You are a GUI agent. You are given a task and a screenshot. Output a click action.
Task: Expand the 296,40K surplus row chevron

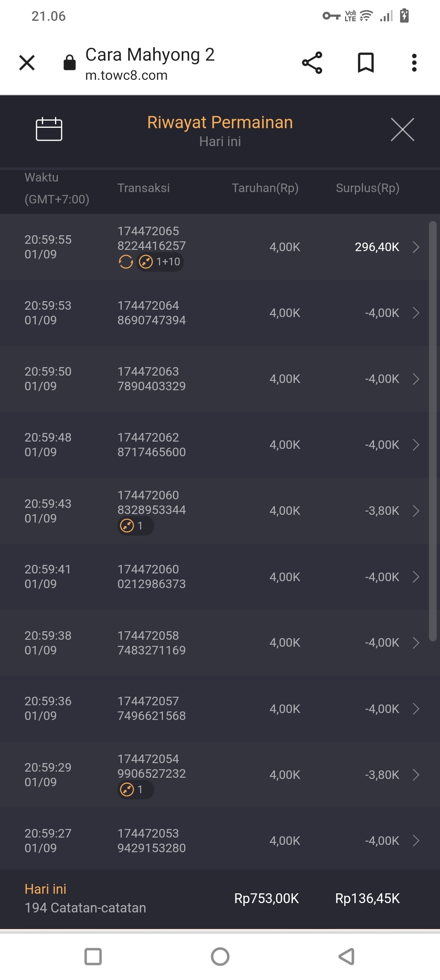point(416,247)
